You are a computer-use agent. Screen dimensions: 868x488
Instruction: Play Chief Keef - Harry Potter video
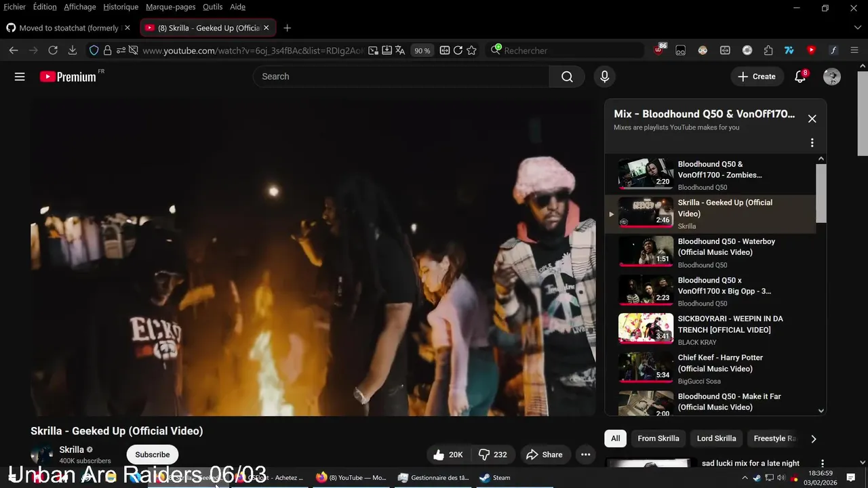pos(710,369)
